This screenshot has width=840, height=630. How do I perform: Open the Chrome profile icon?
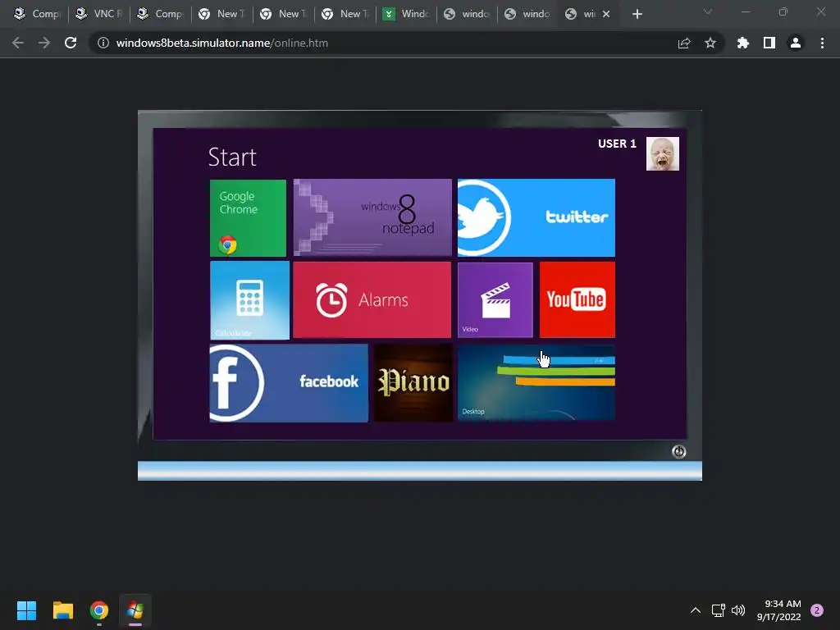coord(796,43)
